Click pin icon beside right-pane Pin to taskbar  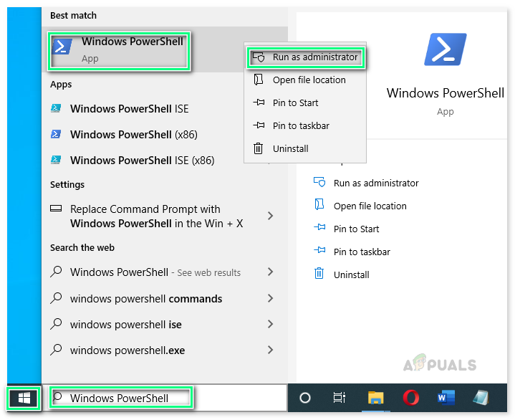[319, 250]
